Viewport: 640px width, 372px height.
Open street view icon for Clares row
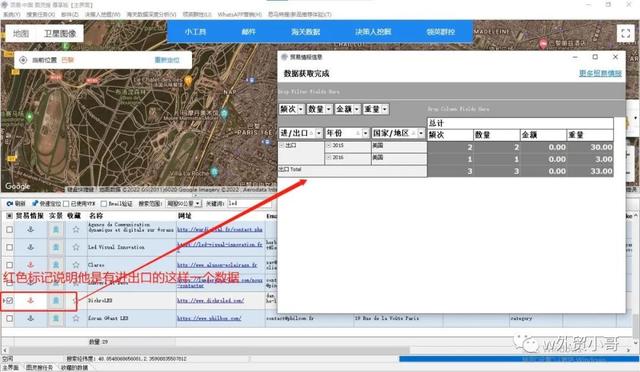[x=56, y=265]
